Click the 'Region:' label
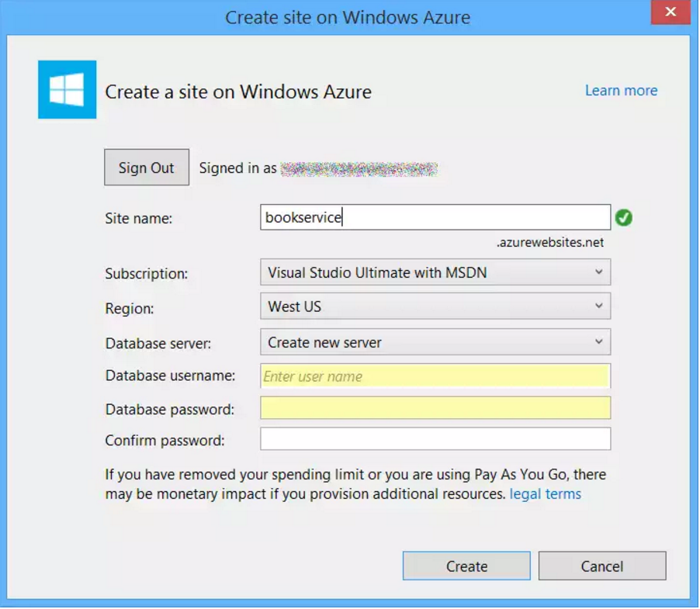The width and height of the screenshot is (700, 609). [130, 308]
